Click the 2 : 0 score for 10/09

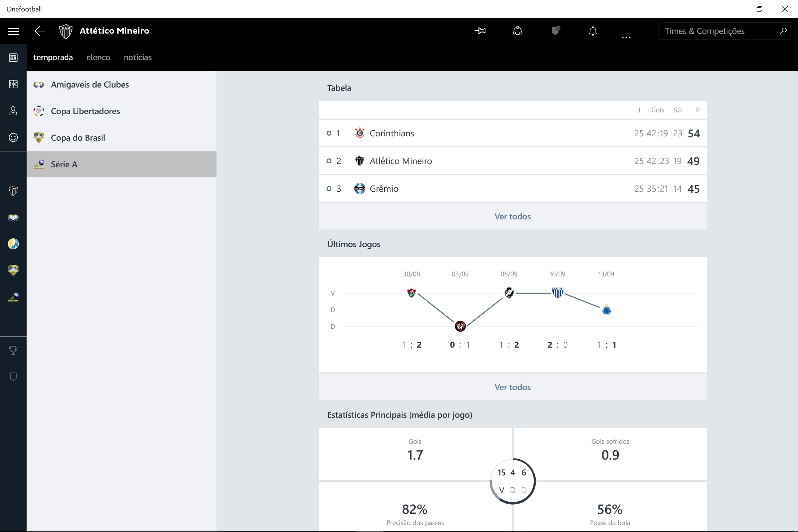point(557,345)
